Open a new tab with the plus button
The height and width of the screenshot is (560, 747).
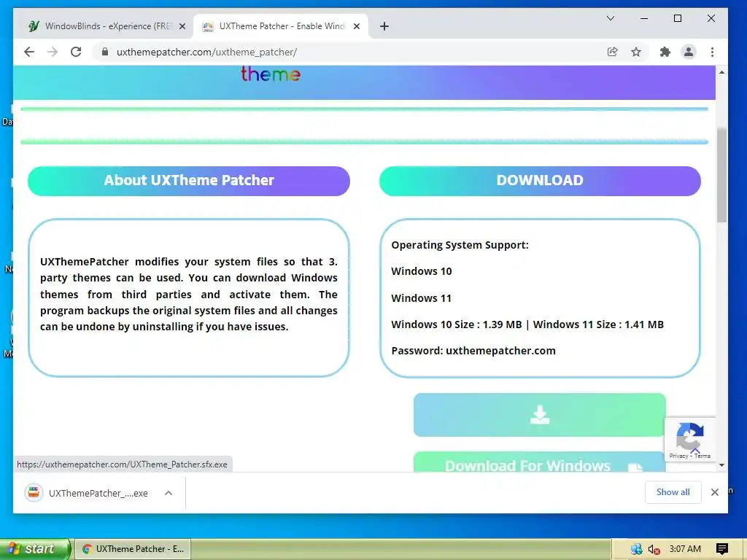pyautogui.click(x=384, y=26)
